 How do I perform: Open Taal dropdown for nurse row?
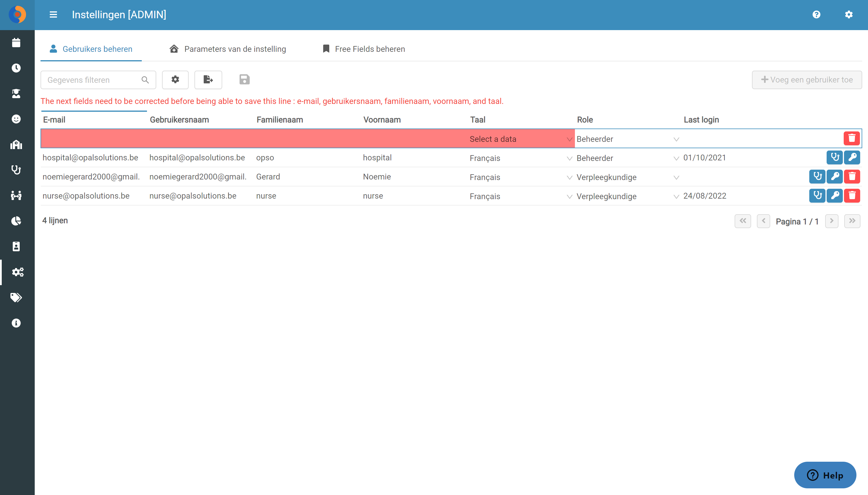(x=521, y=196)
